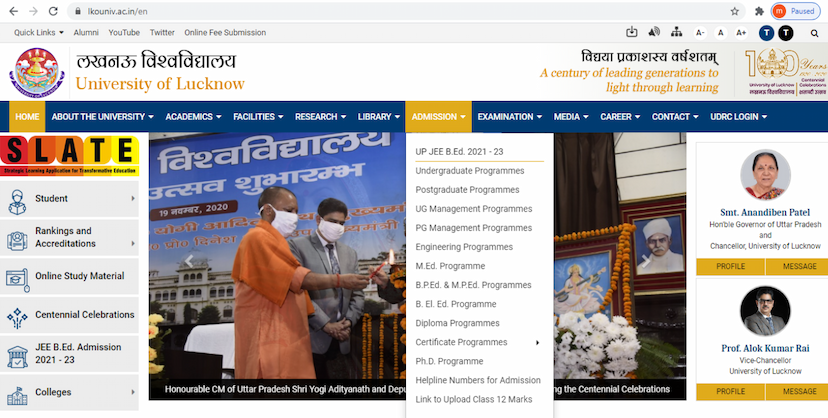The height and width of the screenshot is (418, 828).
Task: Choose Ph.D. Programme in Admission menu
Action: click(449, 361)
